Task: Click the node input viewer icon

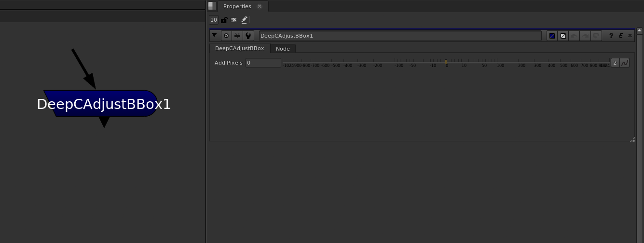Action: [x=237, y=36]
